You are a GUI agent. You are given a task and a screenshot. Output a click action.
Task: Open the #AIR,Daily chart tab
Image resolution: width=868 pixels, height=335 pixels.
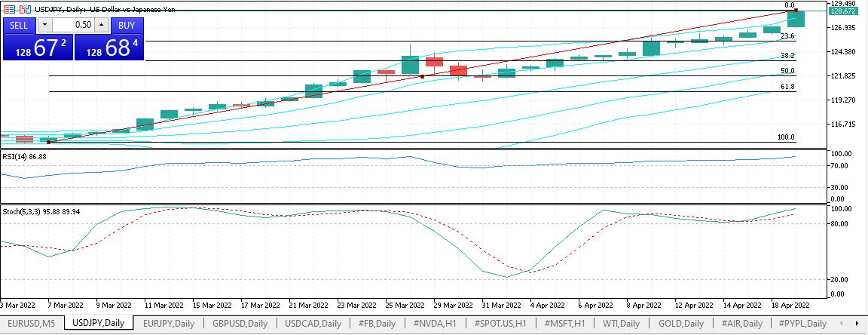point(741,324)
